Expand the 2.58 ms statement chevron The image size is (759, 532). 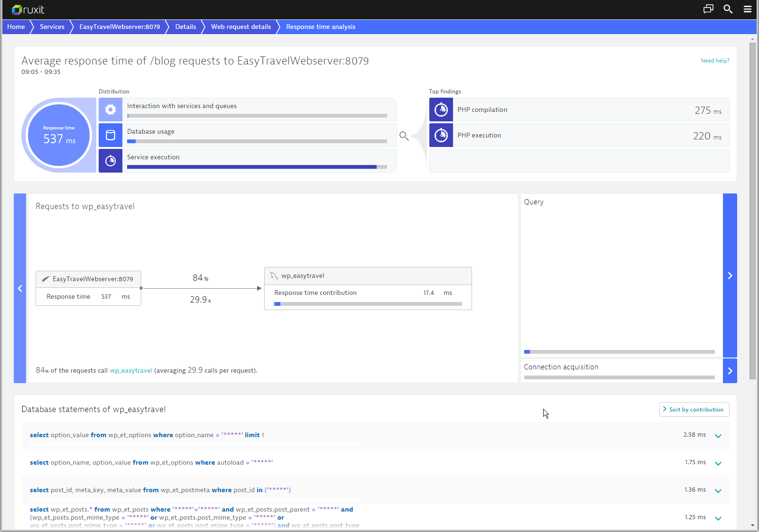coord(718,436)
